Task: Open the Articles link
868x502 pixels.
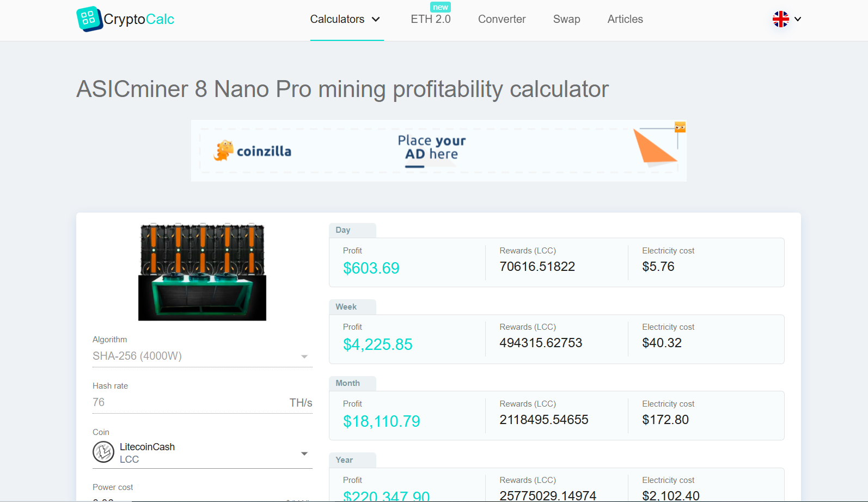Action: tap(625, 20)
